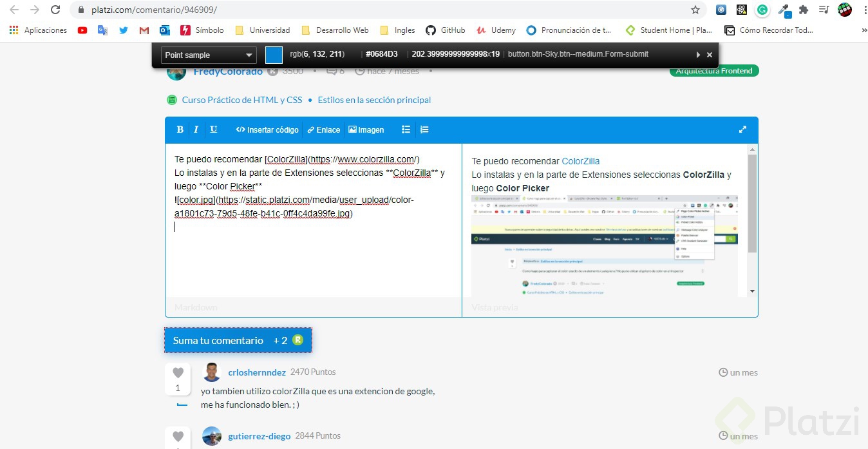Open the Símbolo bookmark
This screenshot has height=449, width=868.
click(202, 30)
